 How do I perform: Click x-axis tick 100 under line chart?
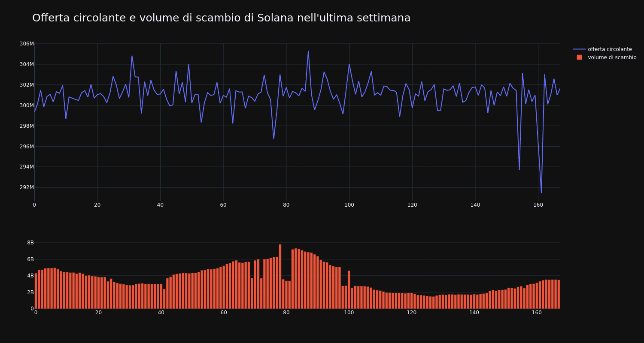click(x=349, y=205)
